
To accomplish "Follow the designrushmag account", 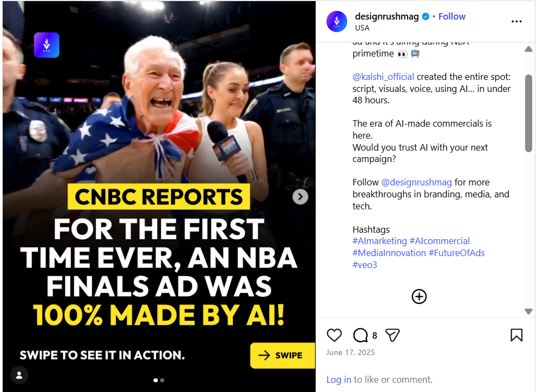I will point(452,16).
